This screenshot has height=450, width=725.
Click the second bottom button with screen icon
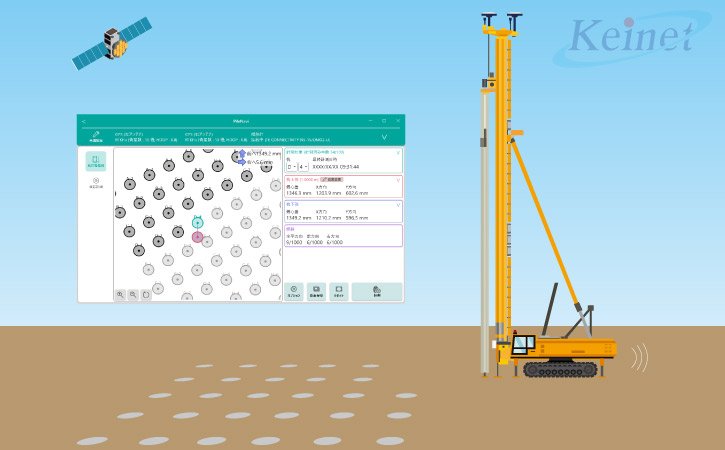pyautogui.click(x=316, y=292)
